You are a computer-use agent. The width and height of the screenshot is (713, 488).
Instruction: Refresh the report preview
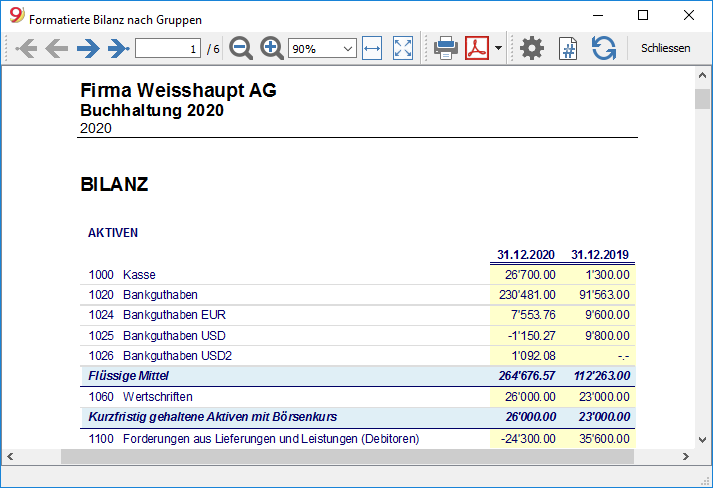point(604,48)
